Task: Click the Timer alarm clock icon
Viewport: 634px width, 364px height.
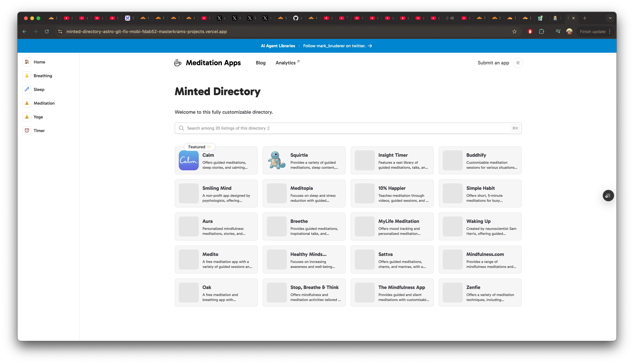Action: pos(27,131)
